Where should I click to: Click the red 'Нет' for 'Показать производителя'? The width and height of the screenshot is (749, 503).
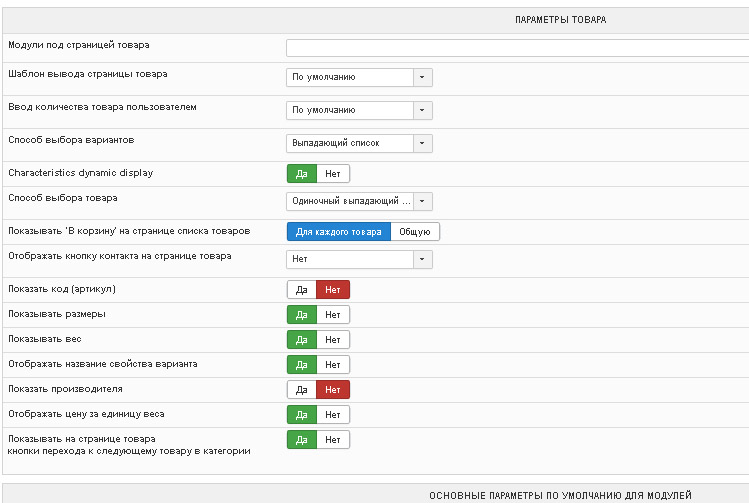[333, 390]
